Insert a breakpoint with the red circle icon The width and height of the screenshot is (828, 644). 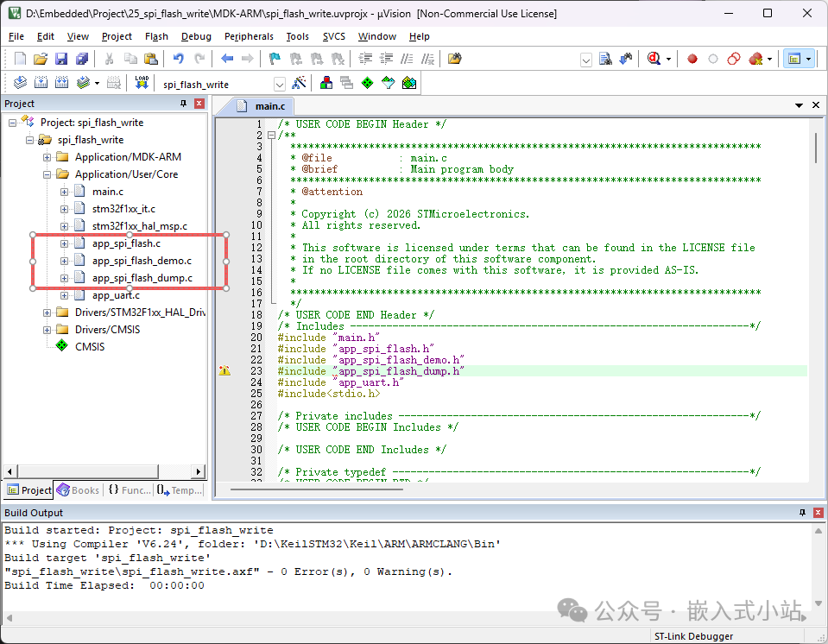click(692, 59)
